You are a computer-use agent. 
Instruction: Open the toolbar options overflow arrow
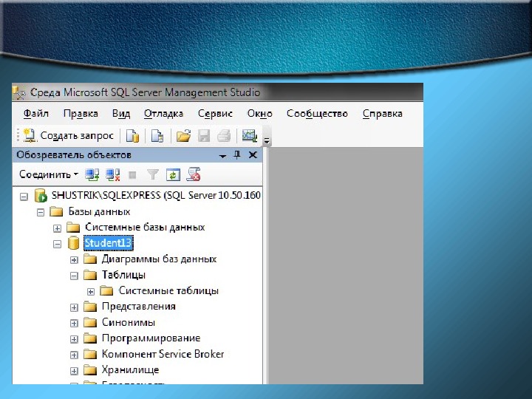[267, 140]
